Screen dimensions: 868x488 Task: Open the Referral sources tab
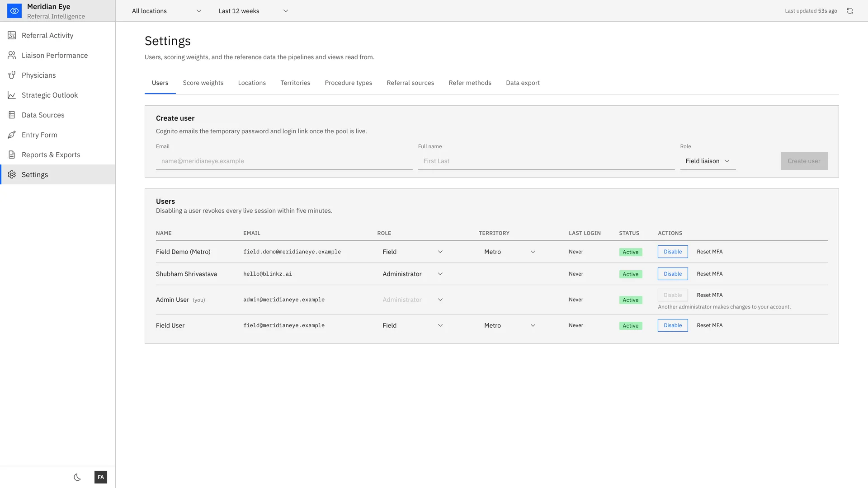[x=410, y=83]
